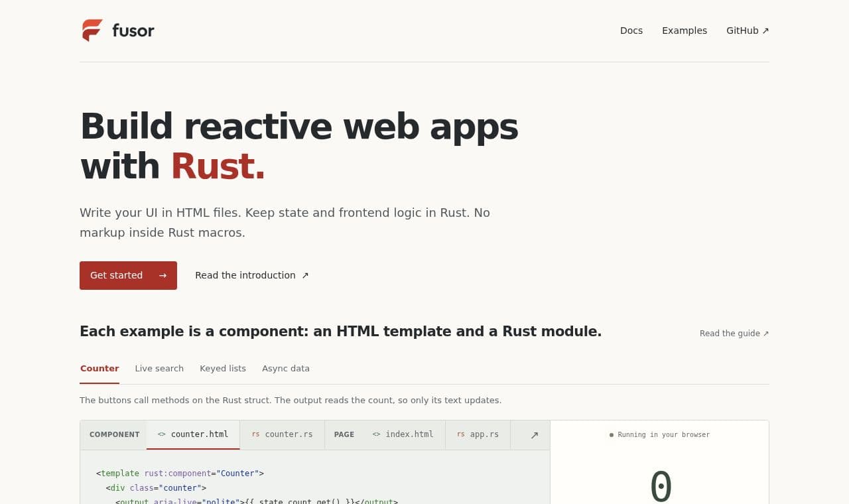849x504 pixels.
Task: Click the div class="counter" code line
Action: pyautogui.click(x=156, y=488)
